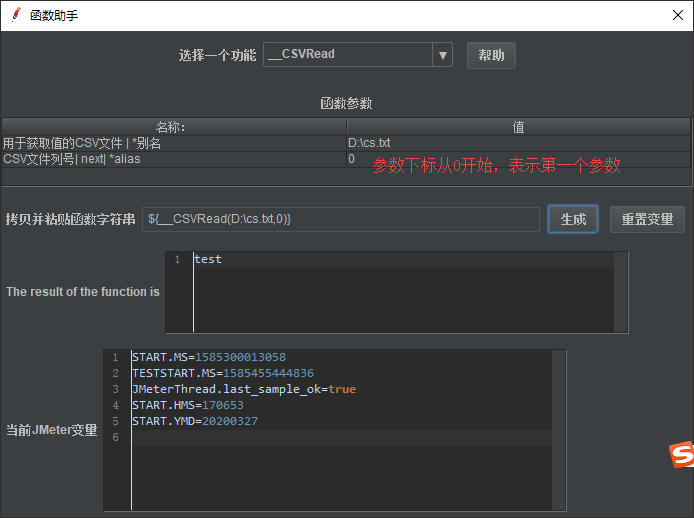This screenshot has height=518, width=694.
Task: Open the function selection dropdown arrow
Action: tap(442, 55)
